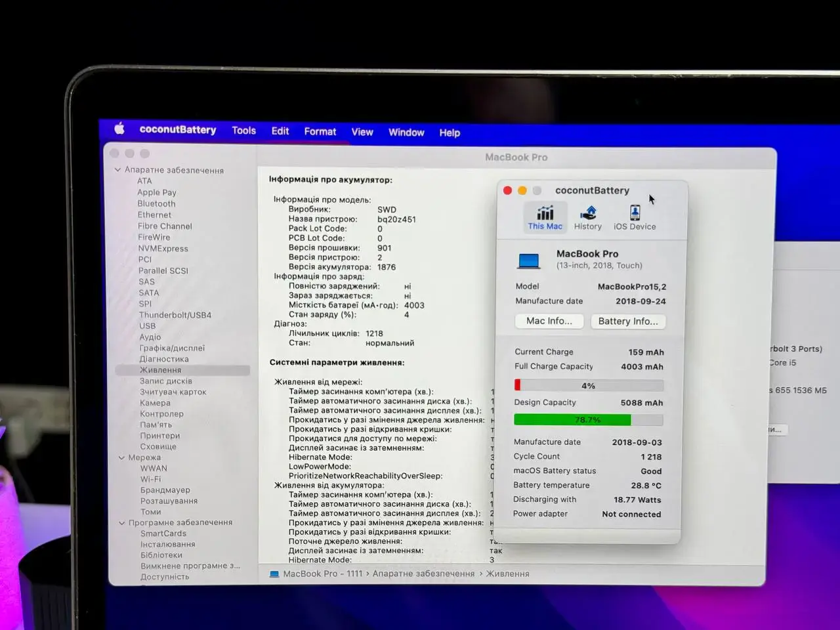The image size is (840, 630).
Task: Select Доступність in the sidebar
Action: coord(165,577)
